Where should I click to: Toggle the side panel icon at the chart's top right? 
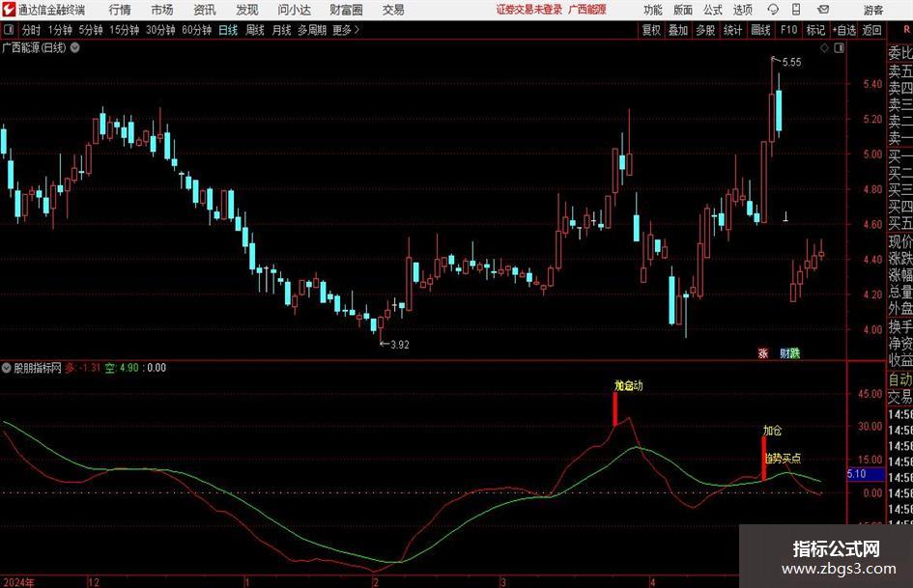point(839,48)
